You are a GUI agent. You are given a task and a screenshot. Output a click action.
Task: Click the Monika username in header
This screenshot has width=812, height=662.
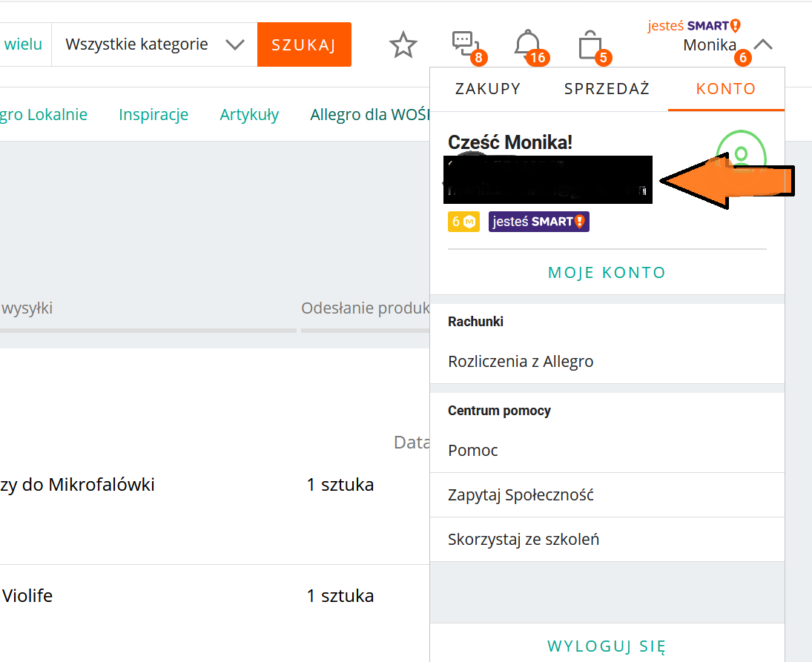click(710, 45)
